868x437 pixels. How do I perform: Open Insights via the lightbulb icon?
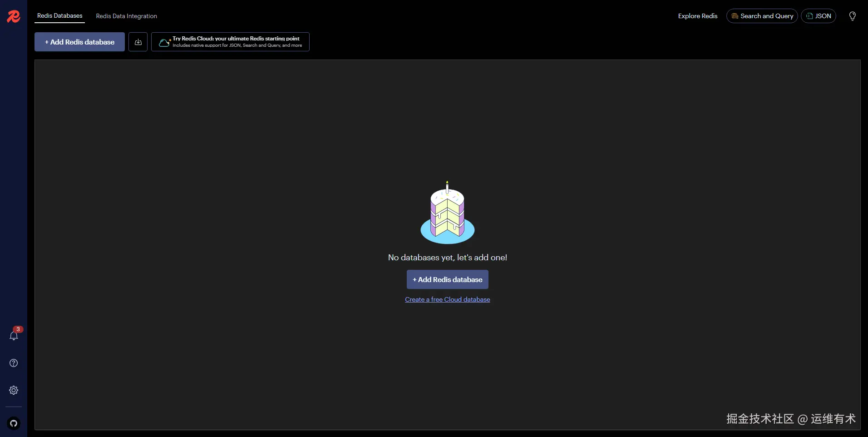[x=853, y=16]
